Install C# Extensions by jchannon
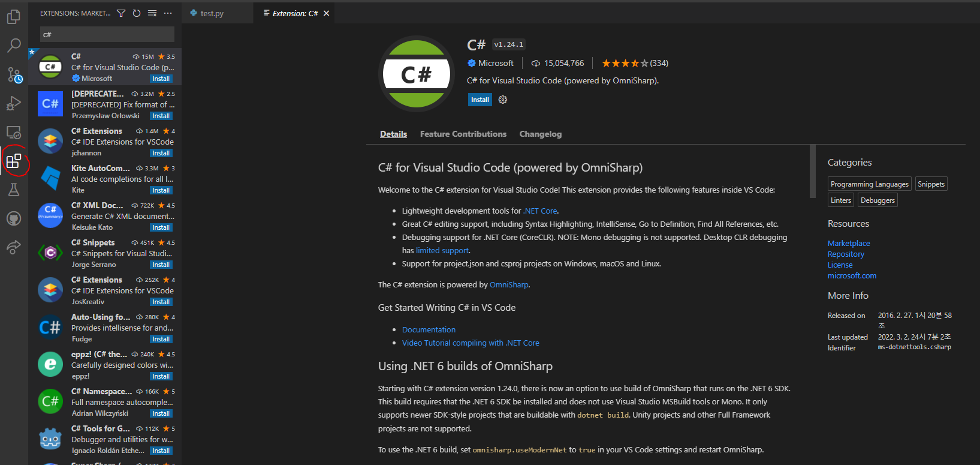Image resolution: width=980 pixels, height=465 pixels. pos(161,153)
